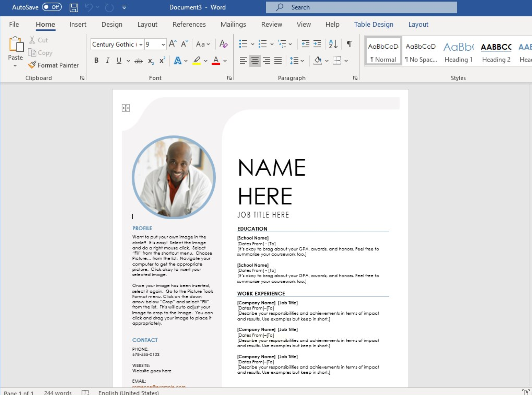The width and height of the screenshot is (532, 395).
Task: Click the table move handle icon
Action: 126,108
